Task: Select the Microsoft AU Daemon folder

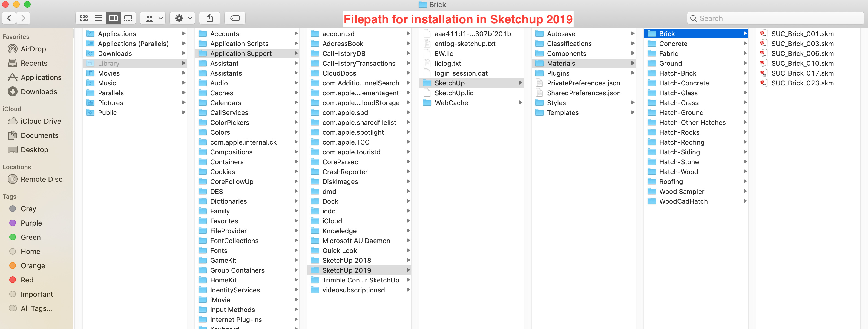Action: tap(359, 240)
